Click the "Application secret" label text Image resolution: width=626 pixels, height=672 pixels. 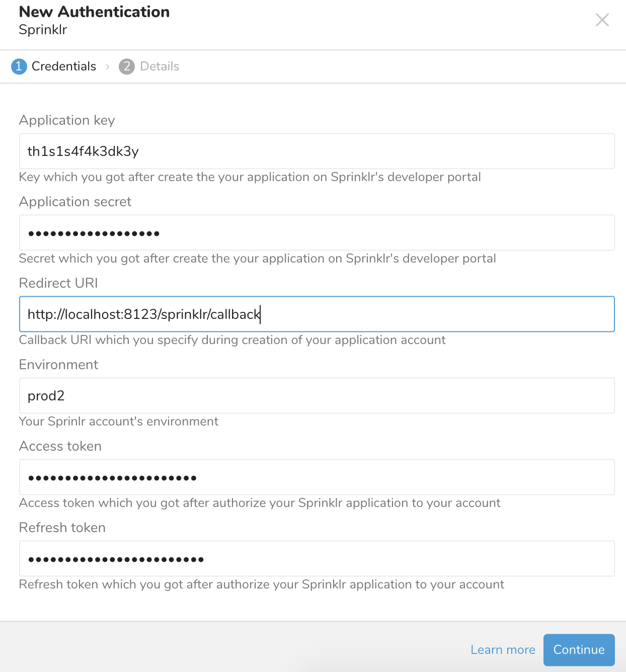(75, 202)
